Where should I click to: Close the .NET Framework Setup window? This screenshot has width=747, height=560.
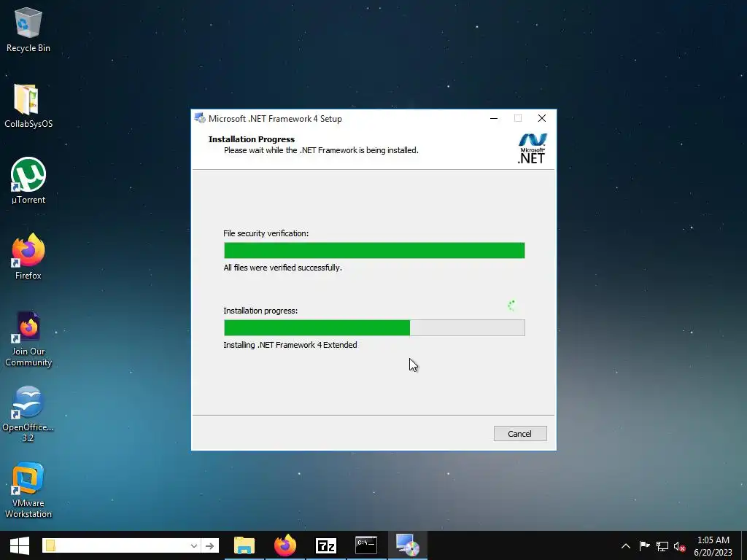[542, 118]
